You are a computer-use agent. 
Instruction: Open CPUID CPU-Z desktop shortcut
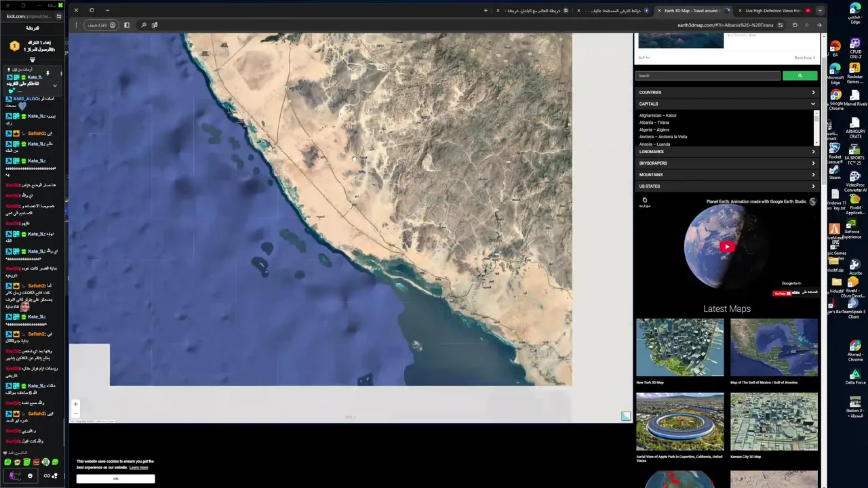[x=855, y=48]
